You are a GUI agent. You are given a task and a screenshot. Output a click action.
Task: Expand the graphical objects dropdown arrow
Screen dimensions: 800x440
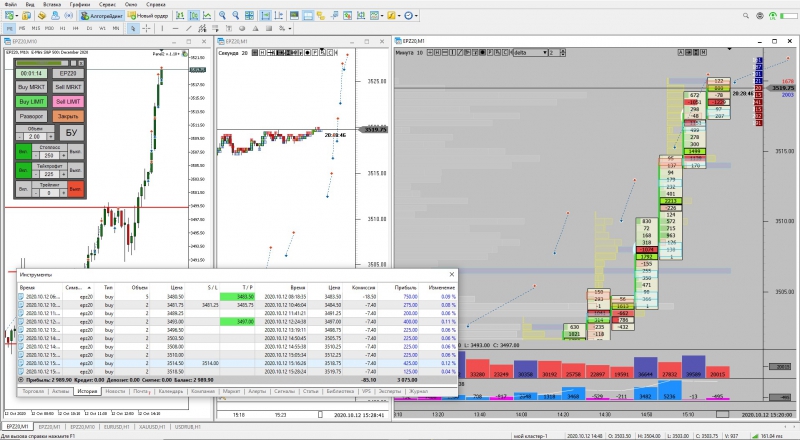290,29
